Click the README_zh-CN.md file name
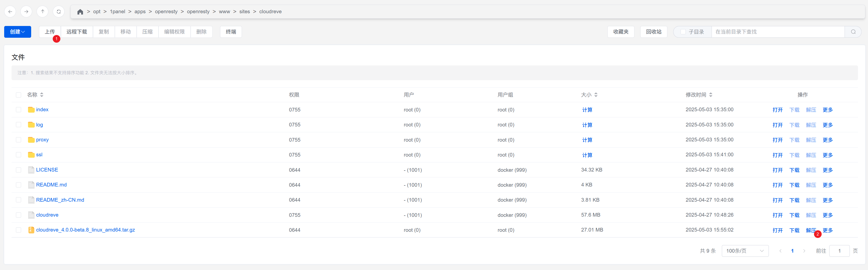Image resolution: width=868 pixels, height=270 pixels. tap(60, 200)
